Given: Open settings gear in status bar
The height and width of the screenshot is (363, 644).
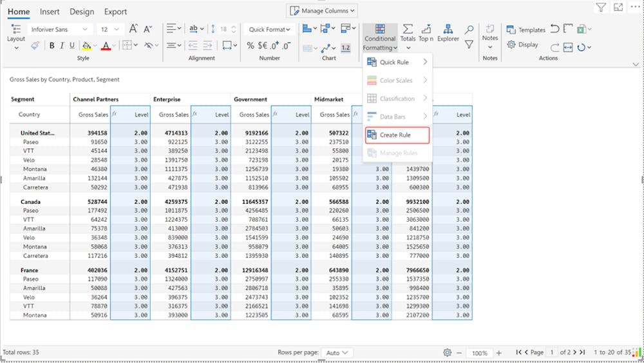Looking at the screenshot, I should (447, 353).
